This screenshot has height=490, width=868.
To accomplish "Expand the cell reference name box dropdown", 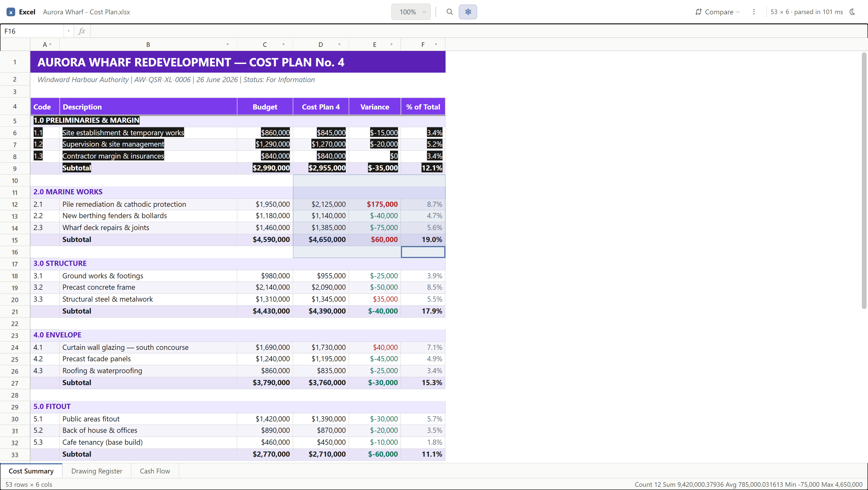I will (68, 31).
